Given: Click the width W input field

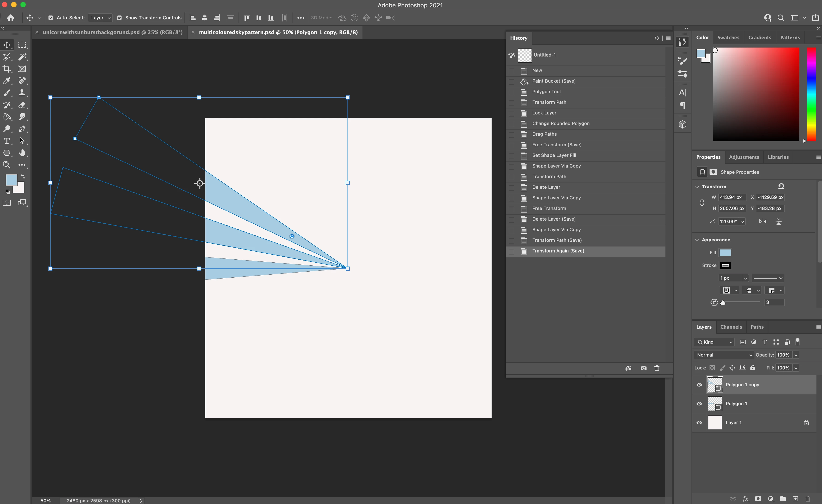Looking at the screenshot, I should (732, 197).
